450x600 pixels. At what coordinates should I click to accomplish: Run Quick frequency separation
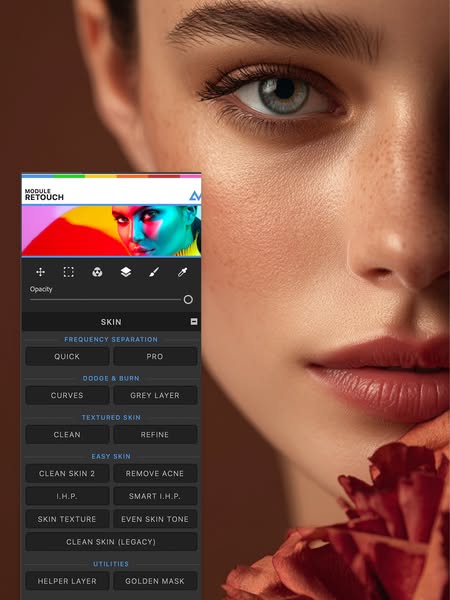pyautogui.click(x=67, y=356)
